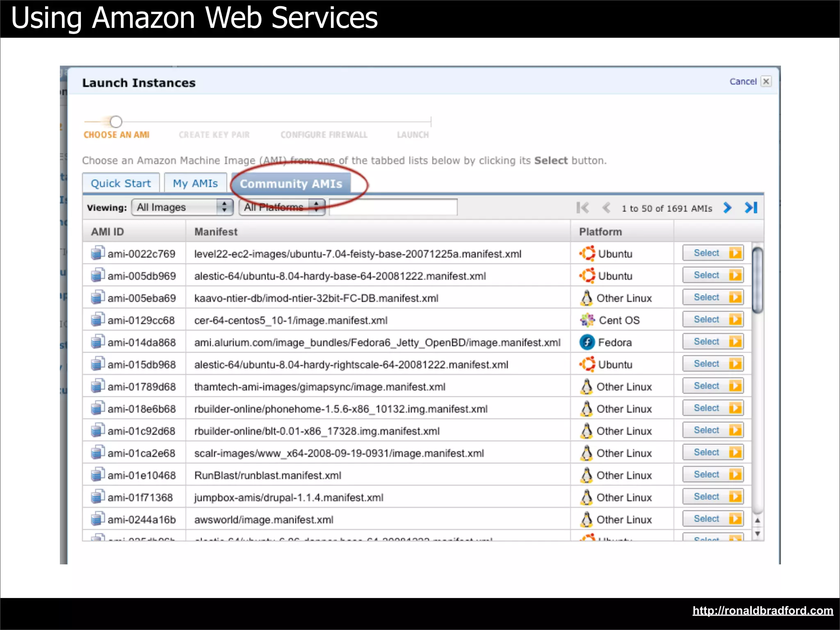
Task: Click the scrollbar up arrow
Action: (x=758, y=520)
